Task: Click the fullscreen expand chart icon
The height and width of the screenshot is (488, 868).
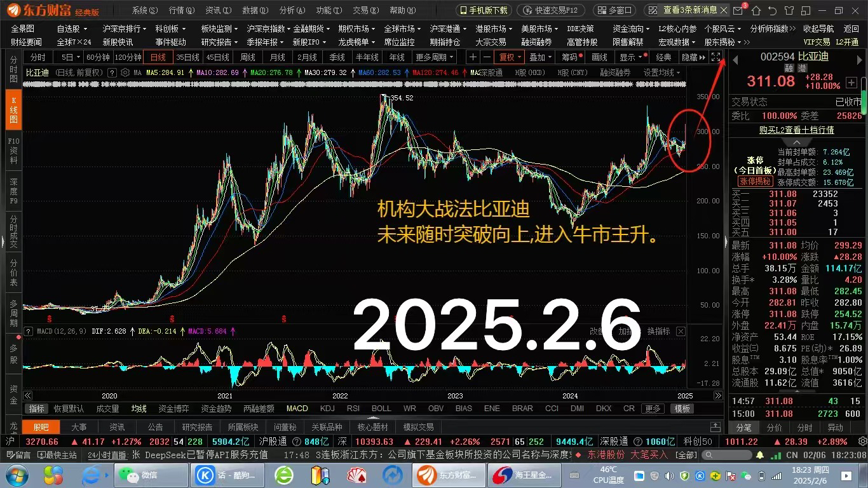Action: click(716, 57)
